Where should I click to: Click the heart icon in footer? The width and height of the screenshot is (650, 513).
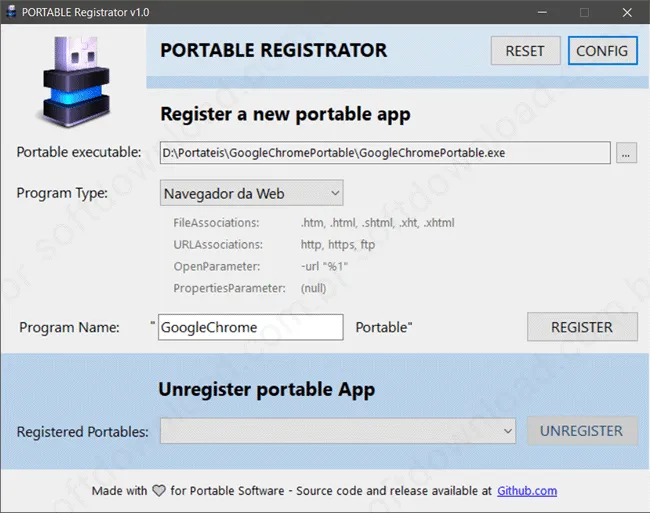(x=159, y=491)
